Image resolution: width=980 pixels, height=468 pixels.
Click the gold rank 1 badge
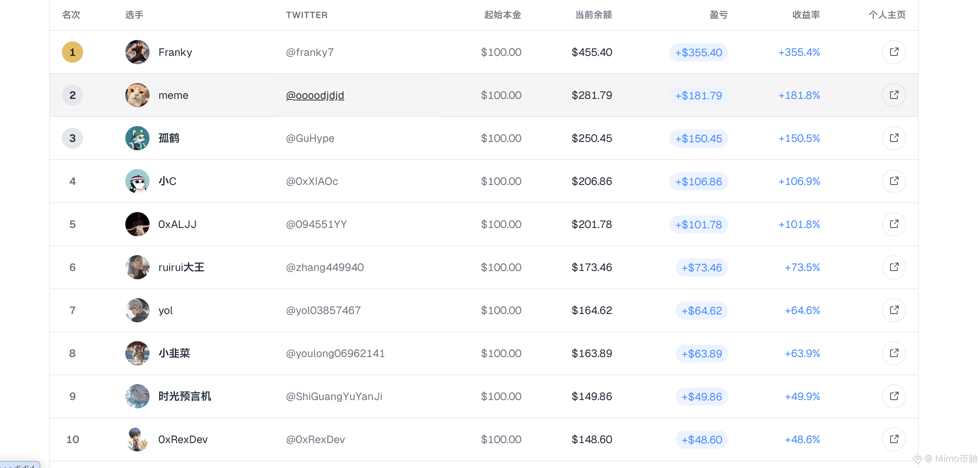point(72,52)
